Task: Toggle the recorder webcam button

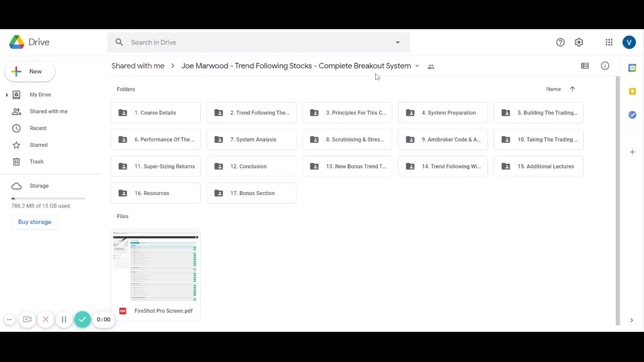Action: [x=27, y=319]
